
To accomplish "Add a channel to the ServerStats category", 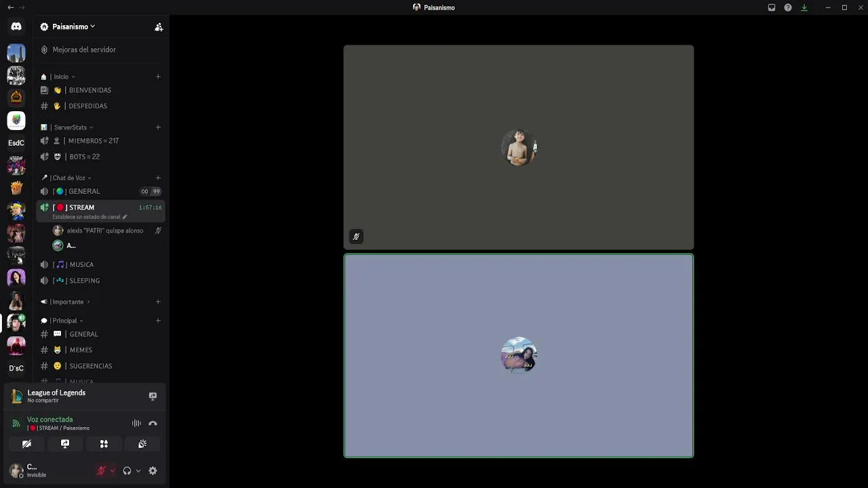I will pos(158,127).
